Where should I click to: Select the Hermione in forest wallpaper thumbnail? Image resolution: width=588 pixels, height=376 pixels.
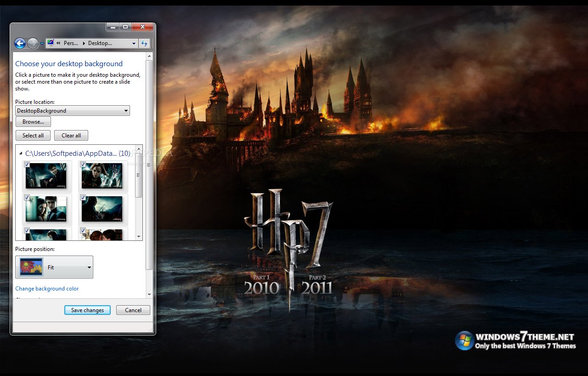pyautogui.click(x=102, y=176)
